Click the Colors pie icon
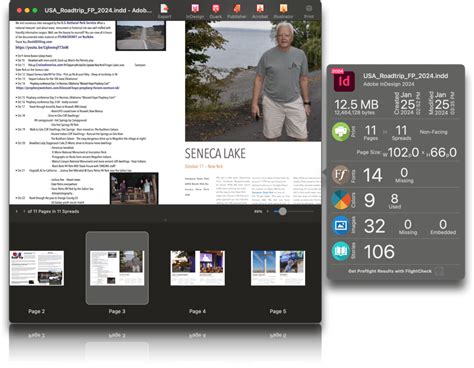This screenshot has height=368, width=474. coord(341,200)
